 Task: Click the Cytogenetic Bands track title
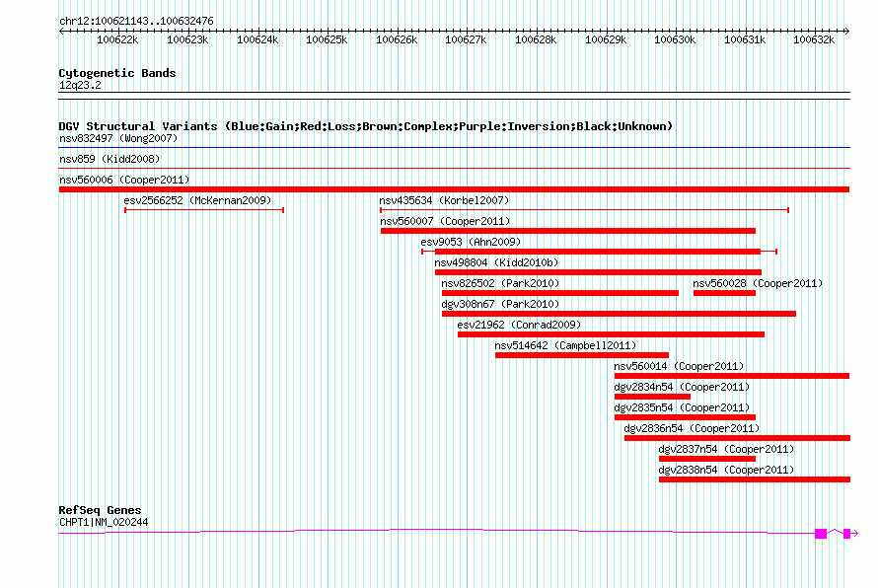pos(117,73)
